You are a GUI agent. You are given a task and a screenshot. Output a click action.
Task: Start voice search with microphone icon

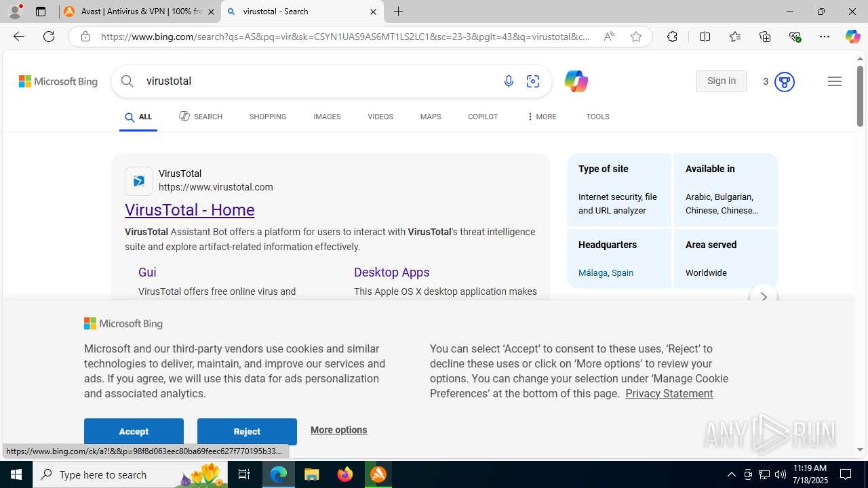(509, 81)
